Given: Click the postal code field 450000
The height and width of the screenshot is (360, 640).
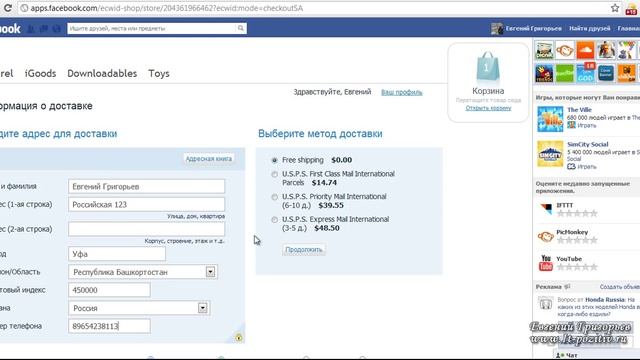Looking at the screenshot, I should click(x=109, y=290).
